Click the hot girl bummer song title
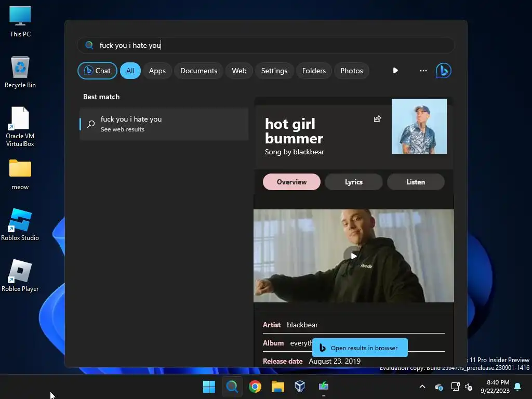532x399 pixels. 294,131
